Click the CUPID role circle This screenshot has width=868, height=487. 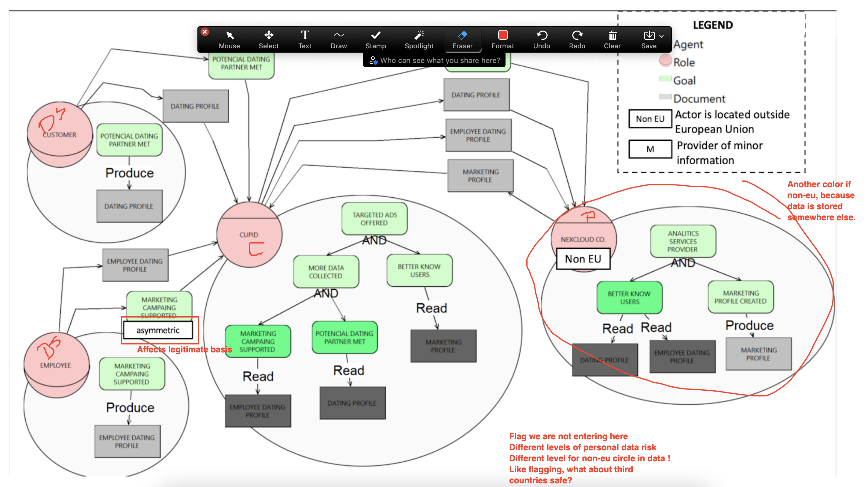(249, 235)
